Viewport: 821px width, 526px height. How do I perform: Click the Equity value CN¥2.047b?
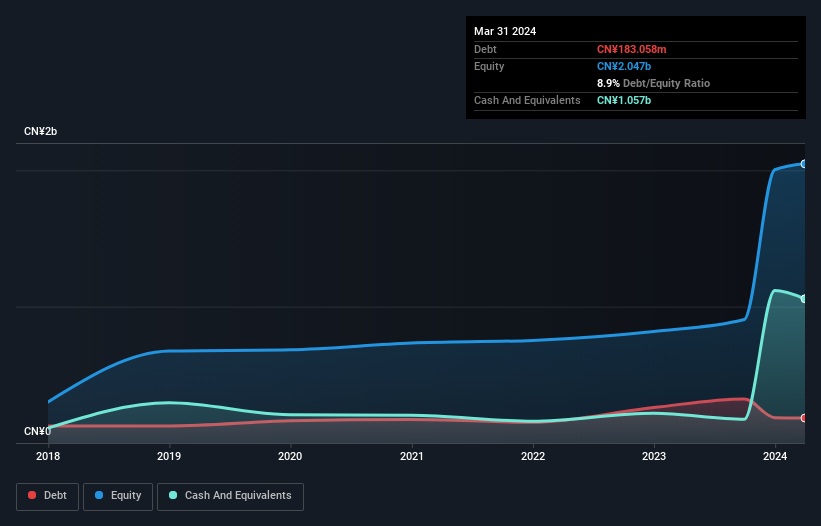(624, 66)
